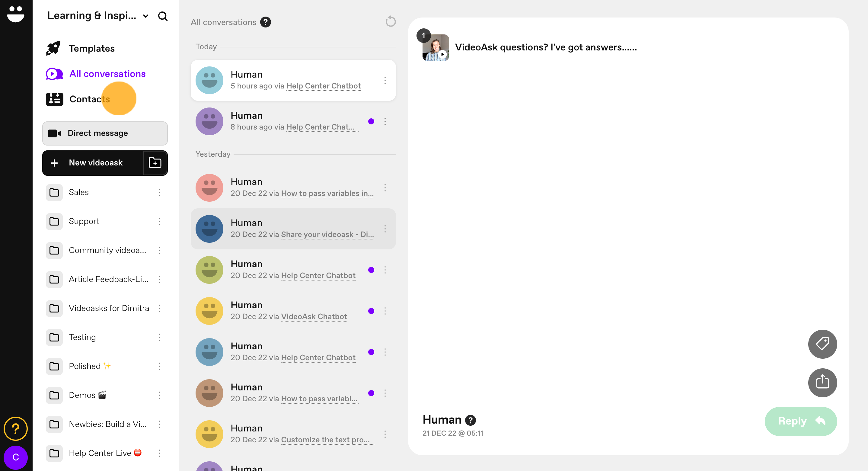
Task: Open Templates from the sidebar
Action: 92,48
